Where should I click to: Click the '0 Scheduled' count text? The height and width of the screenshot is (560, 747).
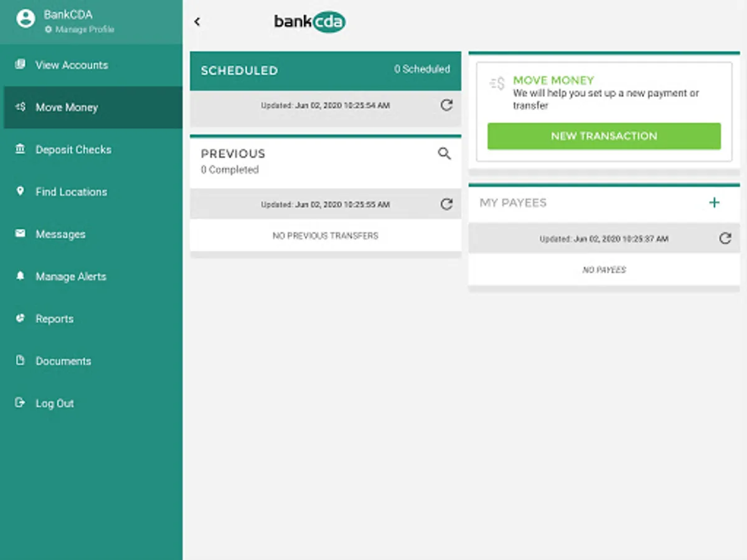coord(422,70)
